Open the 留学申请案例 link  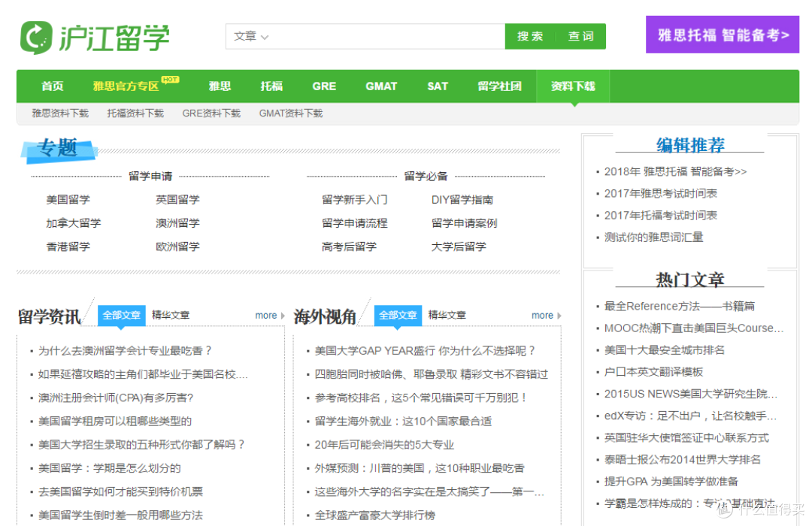coord(465,223)
